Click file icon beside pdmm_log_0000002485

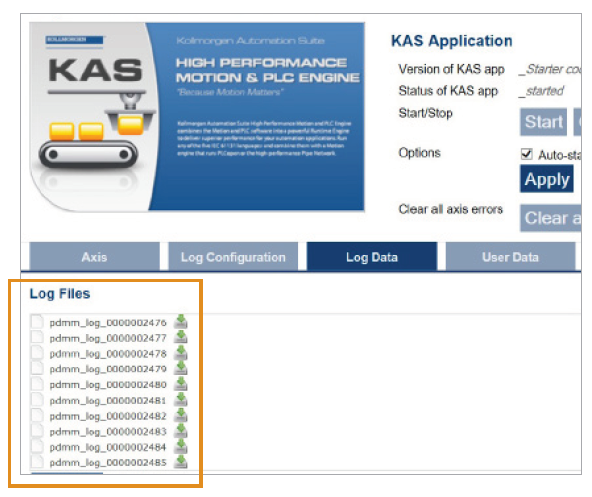click(37, 462)
